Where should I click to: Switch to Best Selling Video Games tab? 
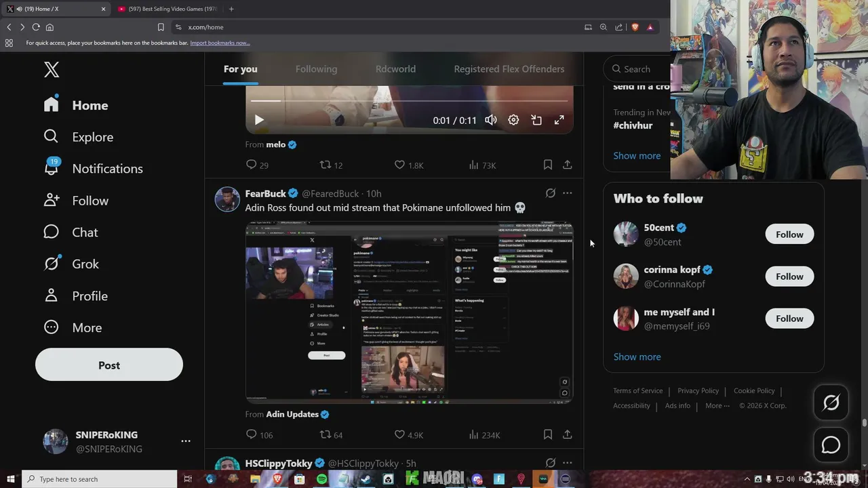(x=167, y=9)
